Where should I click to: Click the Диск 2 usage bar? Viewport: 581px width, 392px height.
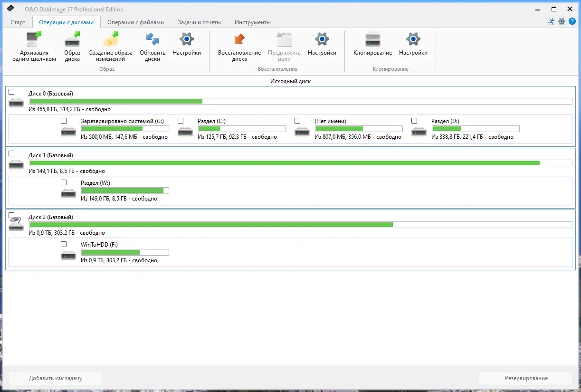(x=300, y=225)
